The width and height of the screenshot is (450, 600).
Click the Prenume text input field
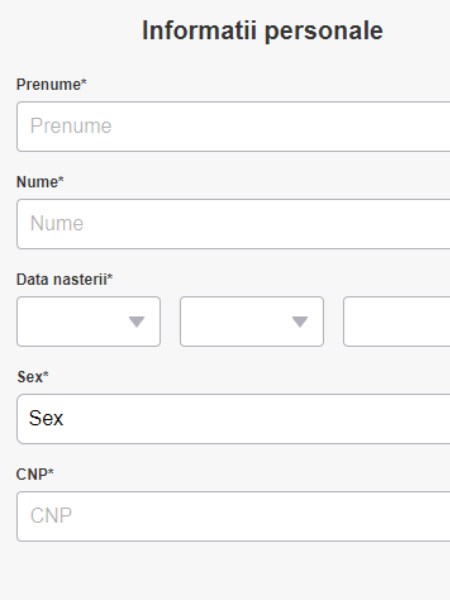233,127
